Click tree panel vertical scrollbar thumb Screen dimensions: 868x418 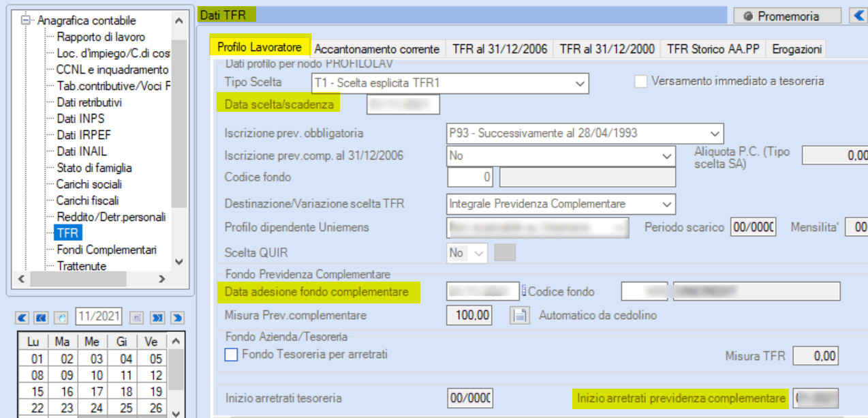coord(179,123)
